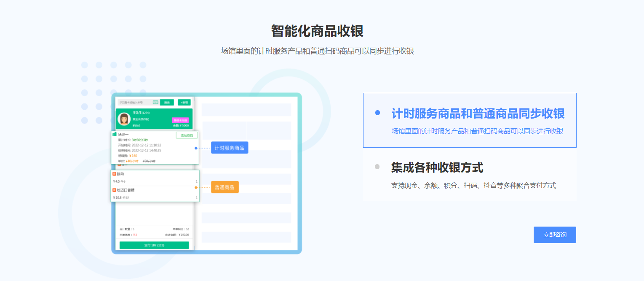Click the avatar photo of 王先生
The width and height of the screenshot is (644, 281).
124,118
